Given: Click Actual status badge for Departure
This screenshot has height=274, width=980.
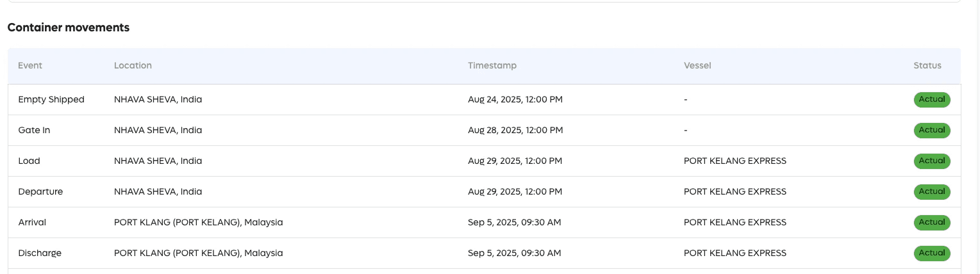Looking at the screenshot, I should [x=931, y=192].
